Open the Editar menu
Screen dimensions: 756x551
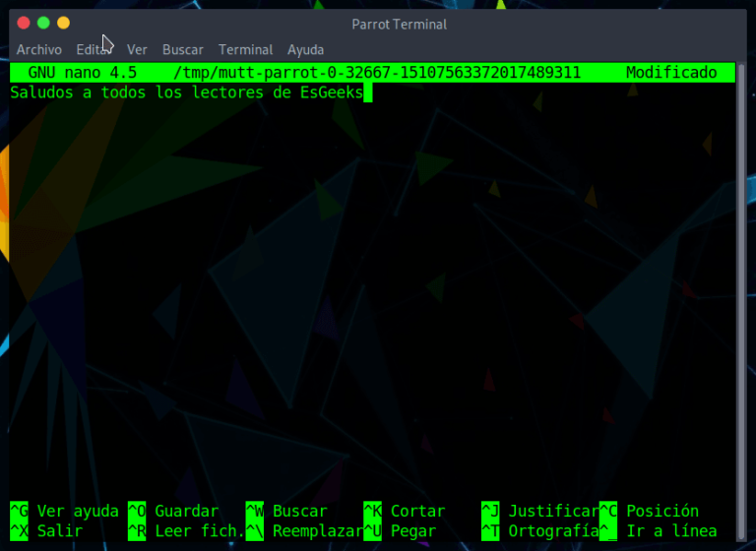click(x=94, y=49)
